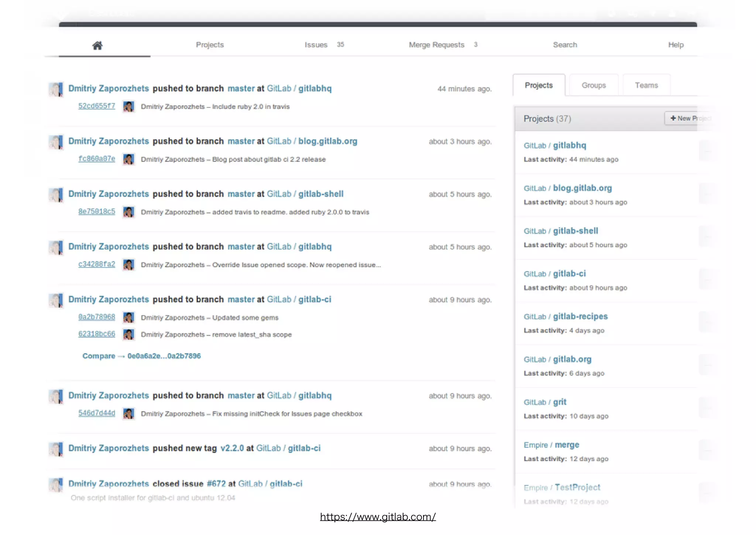
Task: Open GitLab / blog.gitlab.org link in activity feed
Action: click(312, 141)
